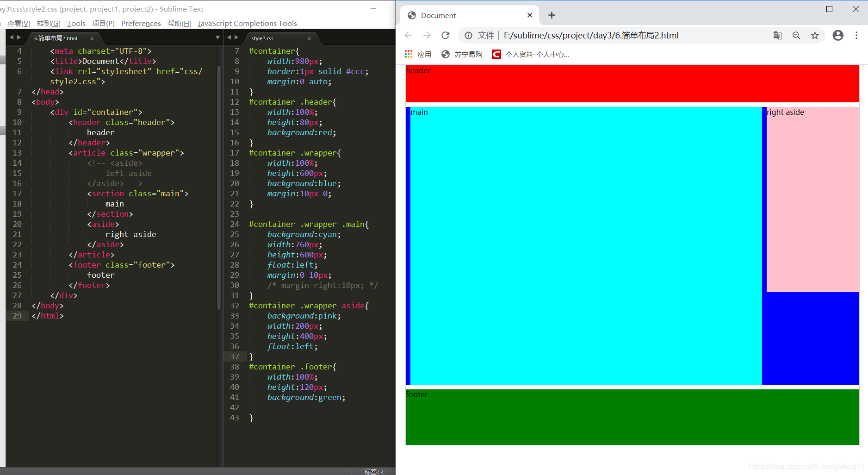868x475 pixels.
Task: Click line number 37 in CSS editor
Action: coord(235,356)
